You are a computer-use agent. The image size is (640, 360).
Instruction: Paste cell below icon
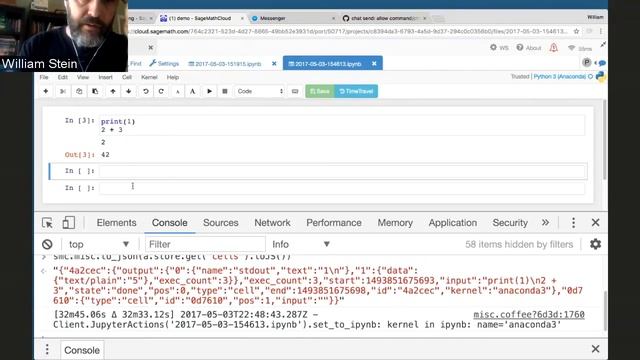tap(95, 91)
